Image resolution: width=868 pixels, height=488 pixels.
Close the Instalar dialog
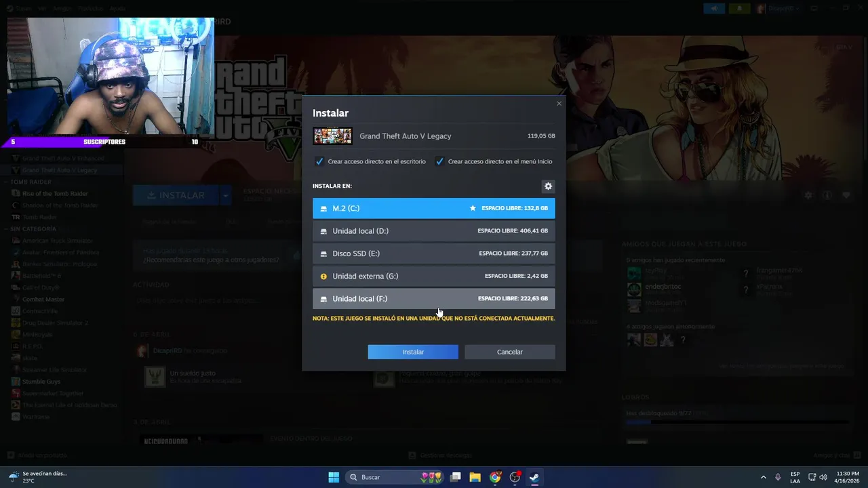pyautogui.click(x=559, y=104)
